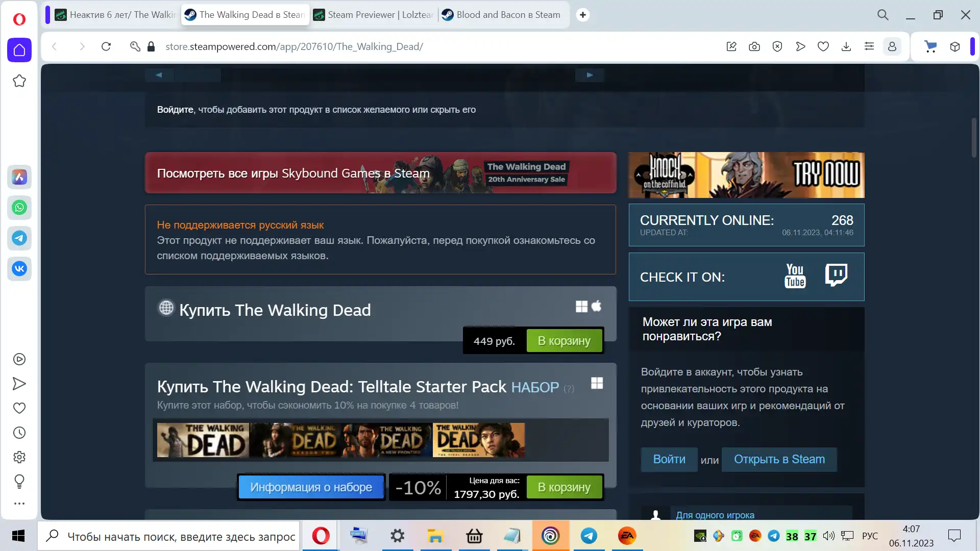Open the lightbulb tips icon in sidebar

click(x=19, y=481)
